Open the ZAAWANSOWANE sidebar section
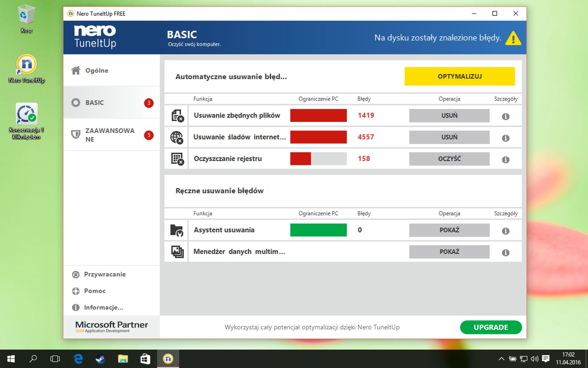The width and height of the screenshot is (588, 368). coord(111,135)
